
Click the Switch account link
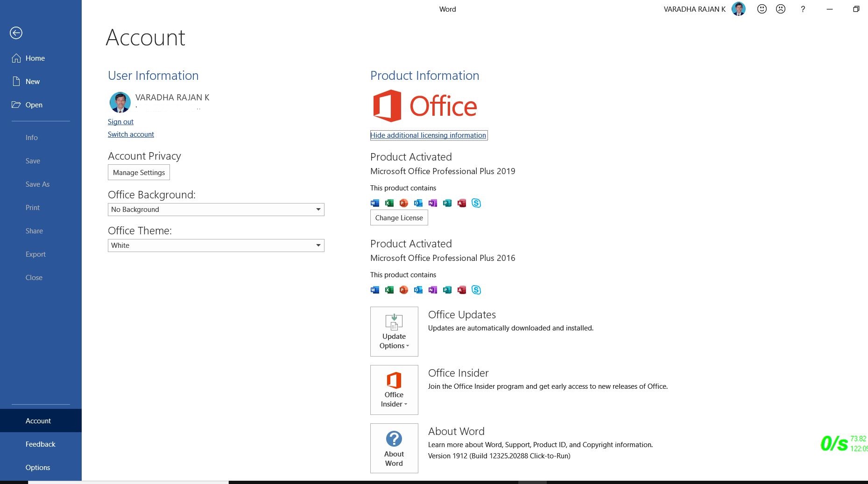(131, 134)
